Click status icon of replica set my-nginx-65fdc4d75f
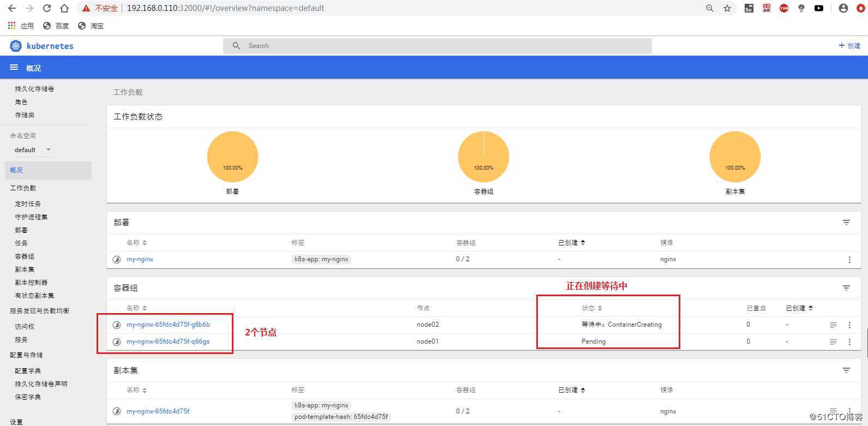 click(117, 411)
